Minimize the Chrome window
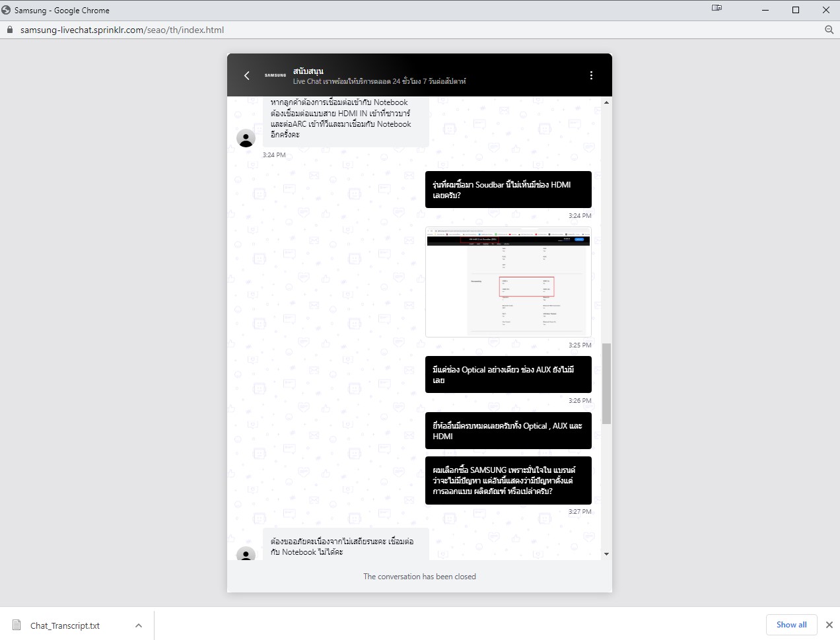The image size is (840, 640). point(765,10)
